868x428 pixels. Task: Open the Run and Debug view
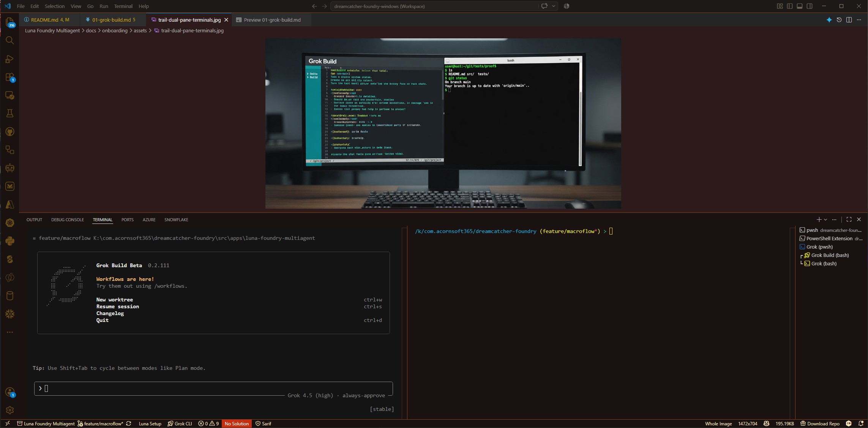(x=10, y=59)
